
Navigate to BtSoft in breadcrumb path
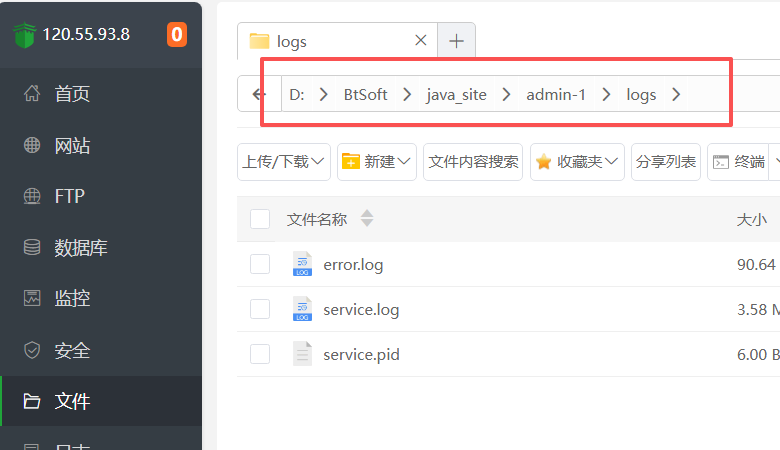365,94
